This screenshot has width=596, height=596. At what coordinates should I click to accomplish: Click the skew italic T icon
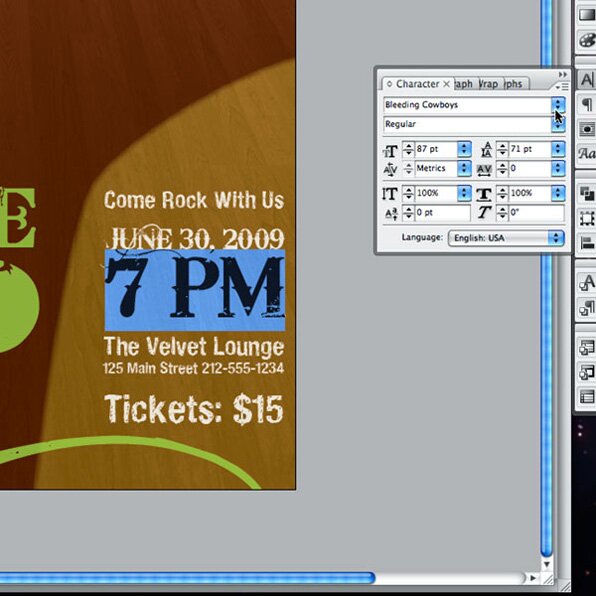[484, 212]
